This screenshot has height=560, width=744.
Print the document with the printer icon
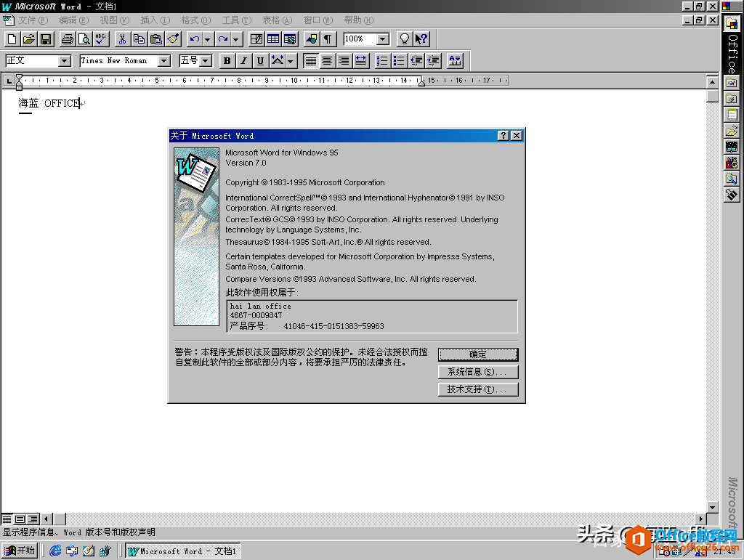click(x=68, y=39)
